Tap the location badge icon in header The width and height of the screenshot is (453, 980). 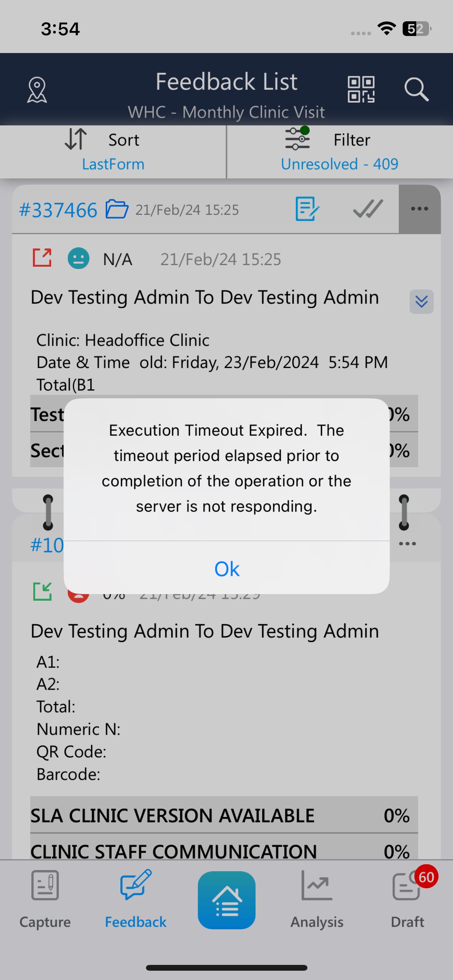click(37, 90)
